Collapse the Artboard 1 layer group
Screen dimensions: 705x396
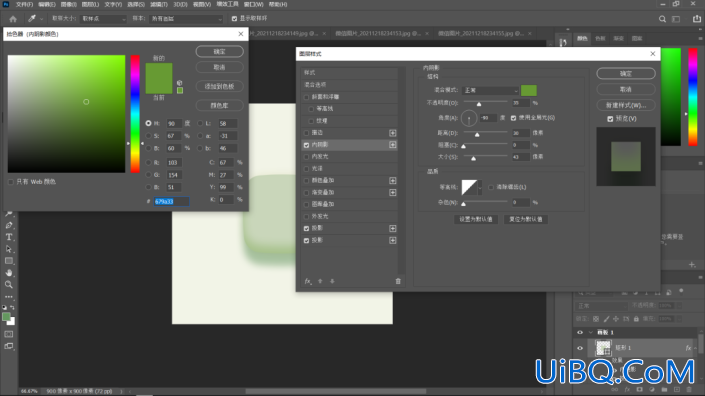590,333
